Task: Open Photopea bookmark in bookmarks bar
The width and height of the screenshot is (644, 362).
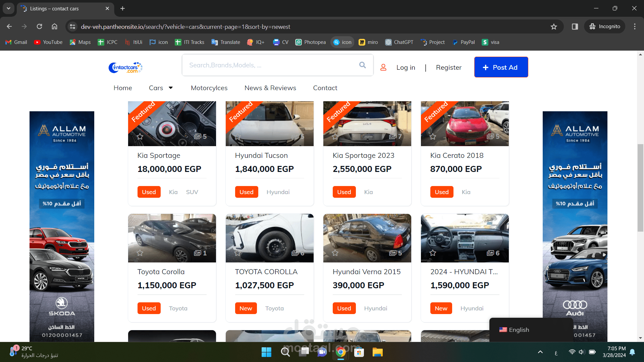Action: point(310,42)
